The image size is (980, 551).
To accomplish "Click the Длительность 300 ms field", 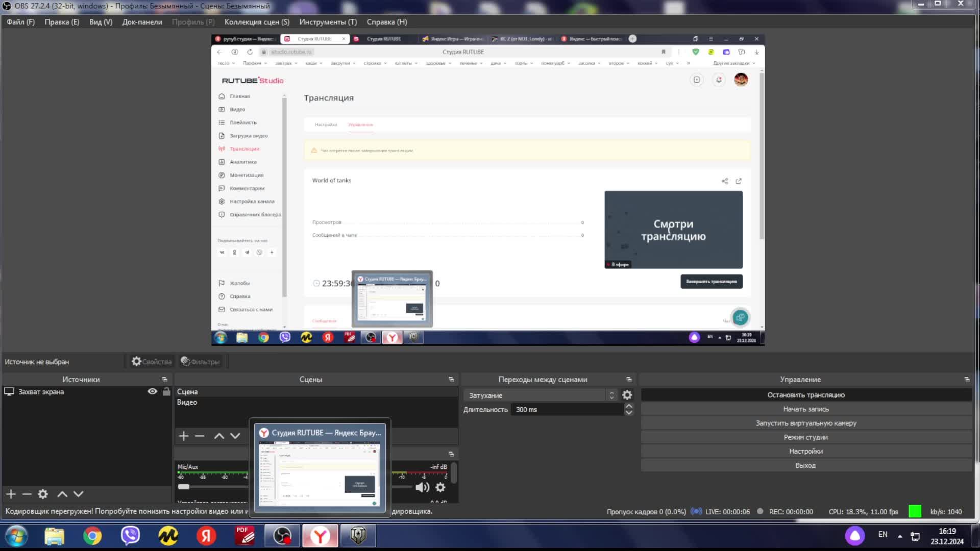I will (568, 410).
